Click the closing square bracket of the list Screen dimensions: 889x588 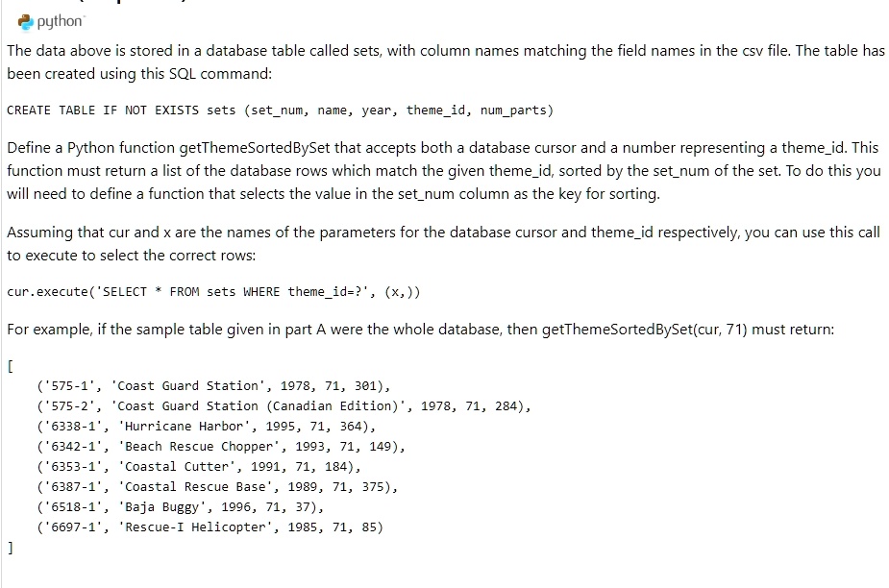pyautogui.click(x=11, y=548)
